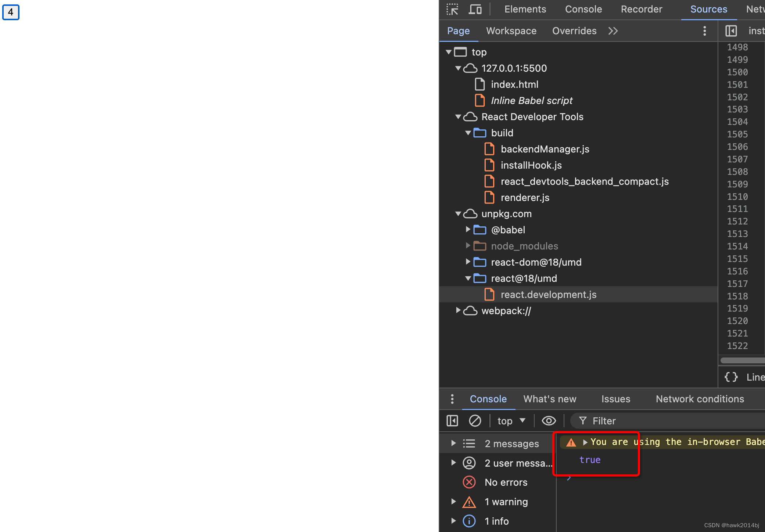This screenshot has height=532, width=765.
Task: Open the Network conditions drawer tab
Action: tap(700, 399)
